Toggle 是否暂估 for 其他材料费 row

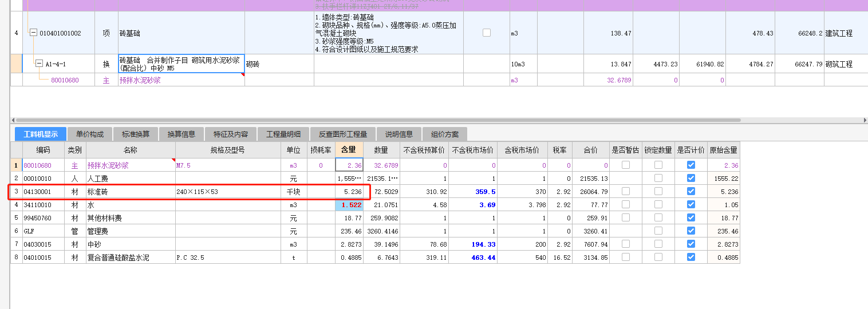[626, 217]
